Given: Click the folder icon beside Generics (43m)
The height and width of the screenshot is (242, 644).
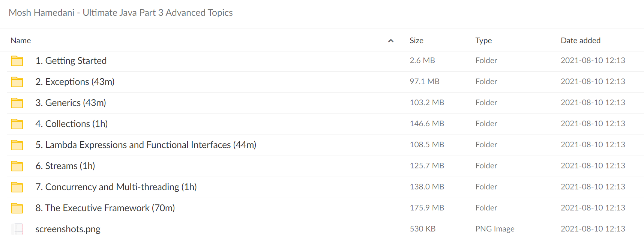Looking at the screenshot, I should pyautogui.click(x=17, y=103).
